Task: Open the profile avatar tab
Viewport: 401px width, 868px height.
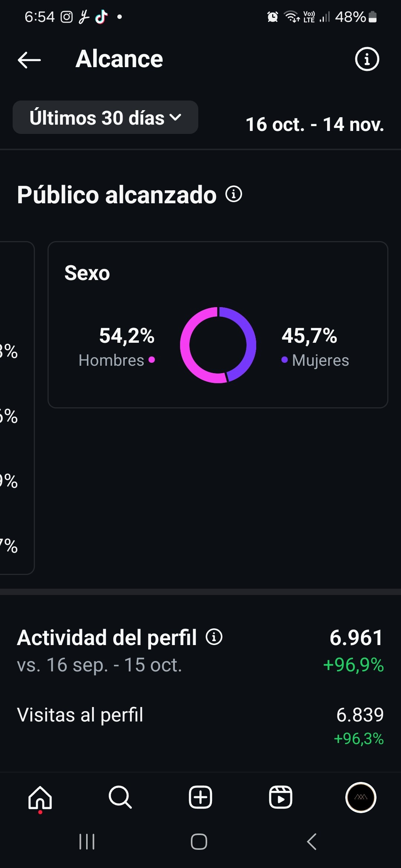Action: (x=361, y=797)
